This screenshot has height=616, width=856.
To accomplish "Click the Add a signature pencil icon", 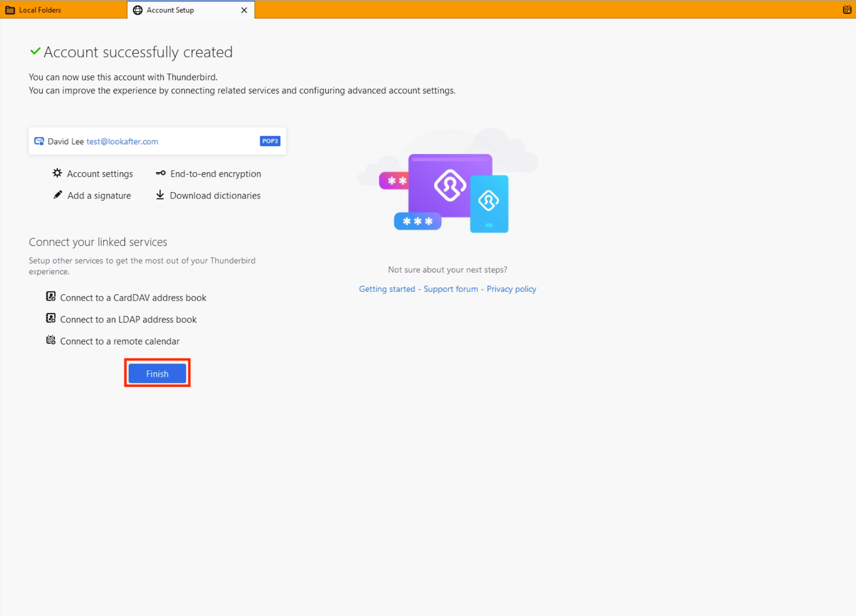I will pos(58,195).
